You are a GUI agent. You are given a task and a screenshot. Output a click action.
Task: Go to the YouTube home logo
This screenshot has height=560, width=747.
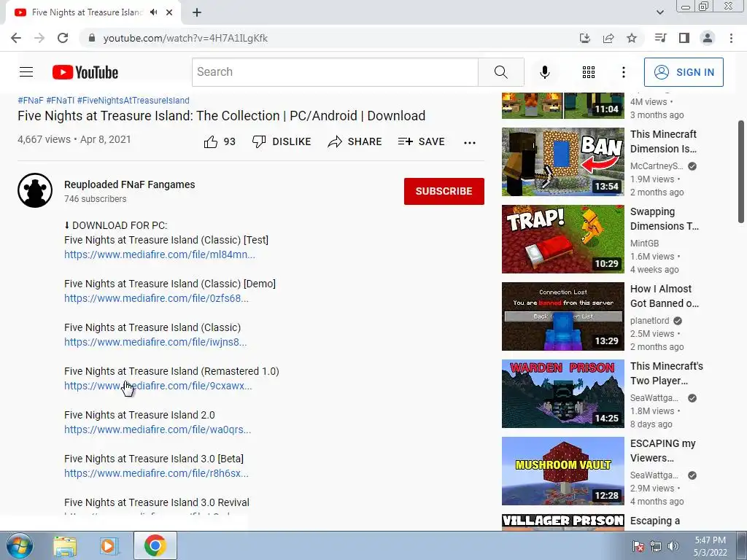coord(85,72)
